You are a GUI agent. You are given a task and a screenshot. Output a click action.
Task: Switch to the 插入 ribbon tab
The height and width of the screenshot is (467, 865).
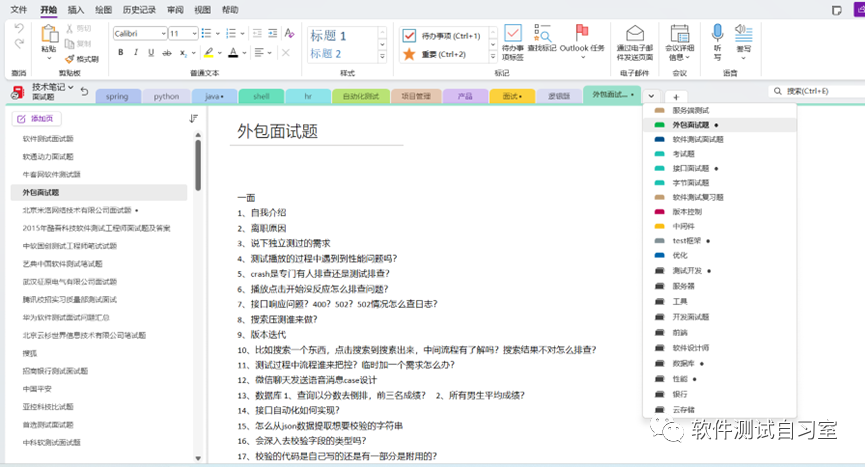(76, 9)
